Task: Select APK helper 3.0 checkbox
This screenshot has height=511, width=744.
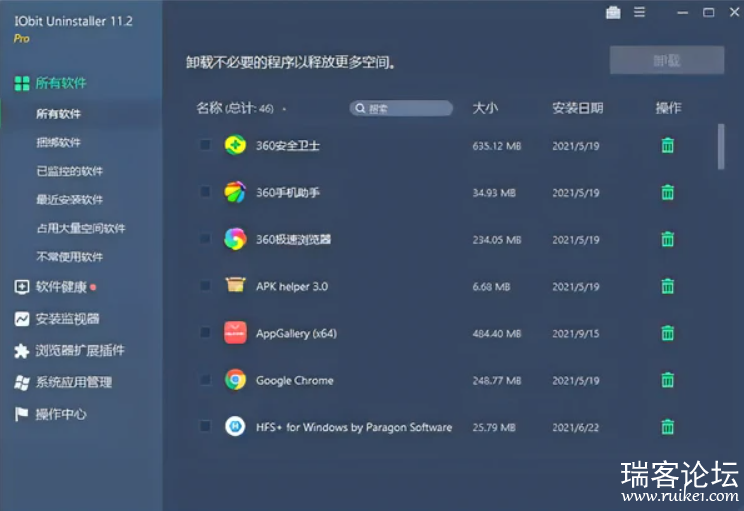Action: point(205,285)
